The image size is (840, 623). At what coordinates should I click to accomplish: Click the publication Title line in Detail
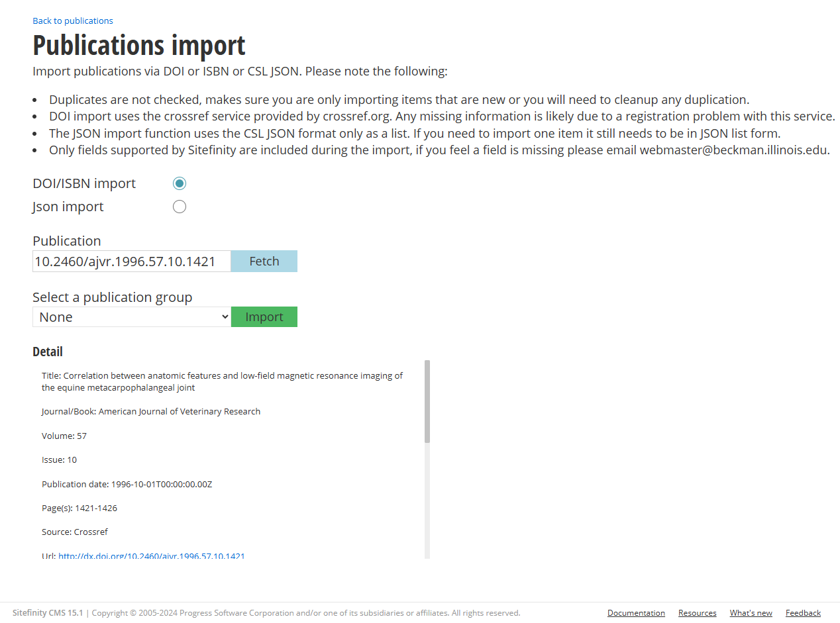point(222,381)
